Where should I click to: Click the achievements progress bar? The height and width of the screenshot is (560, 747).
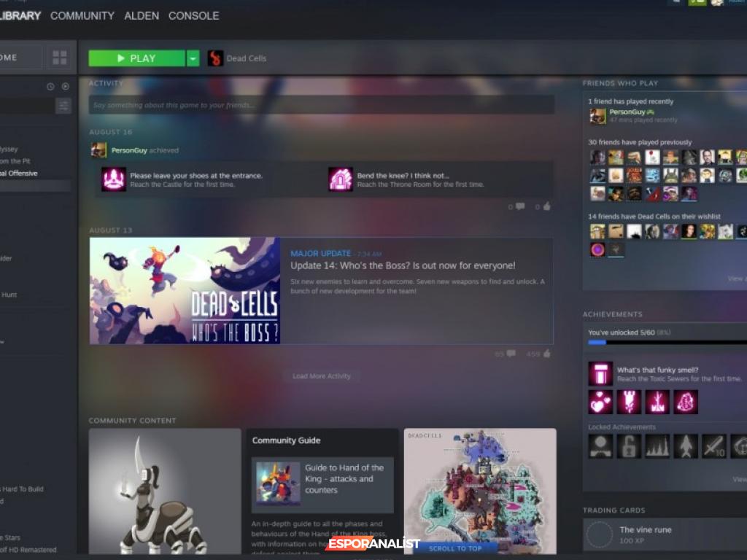[x=667, y=343]
